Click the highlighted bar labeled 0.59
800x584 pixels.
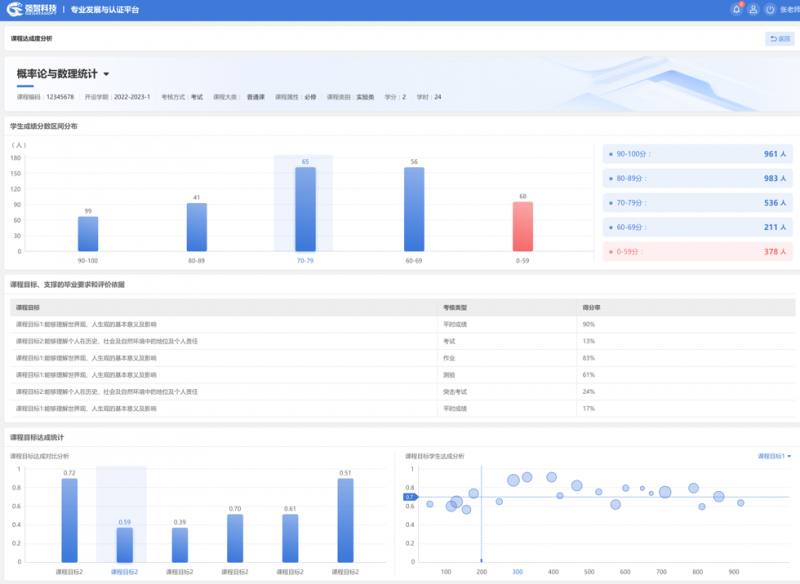click(x=124, y=545)
